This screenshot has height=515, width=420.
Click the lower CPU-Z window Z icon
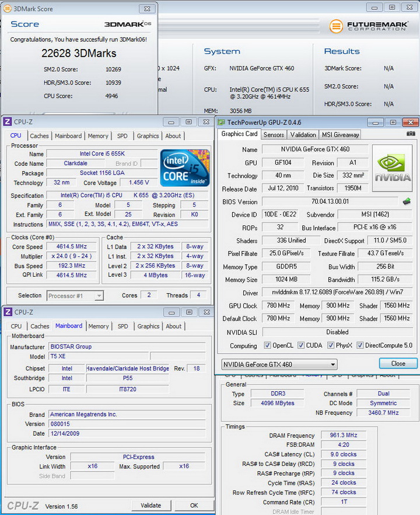(x=8, y=312)
